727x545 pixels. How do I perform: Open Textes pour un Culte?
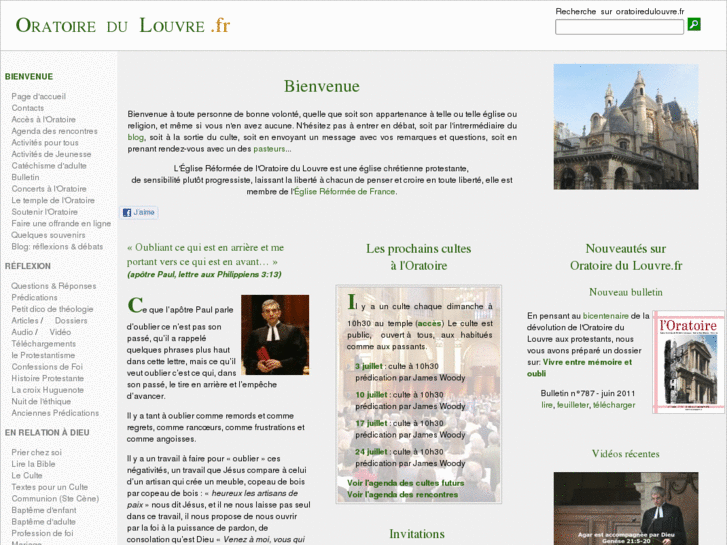pyautogui.click(x=50, y=487)
